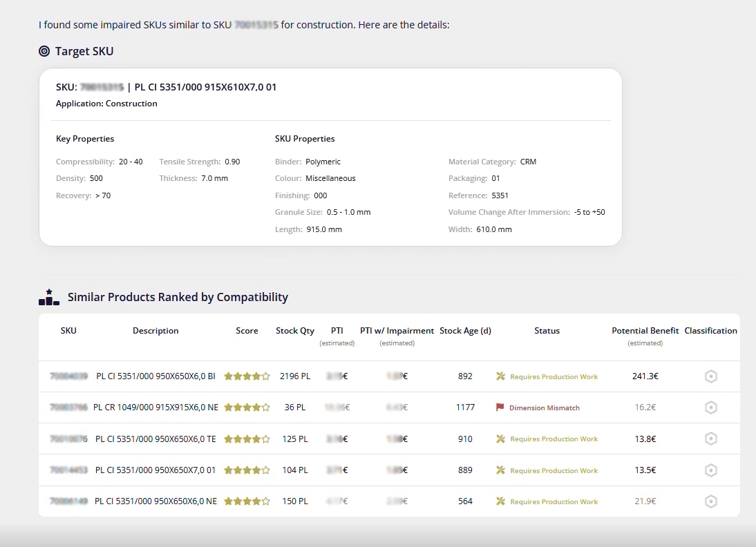Click the wrench icon next to the 104 PL row
The image size is (756, 547).
tap(500, 470)
